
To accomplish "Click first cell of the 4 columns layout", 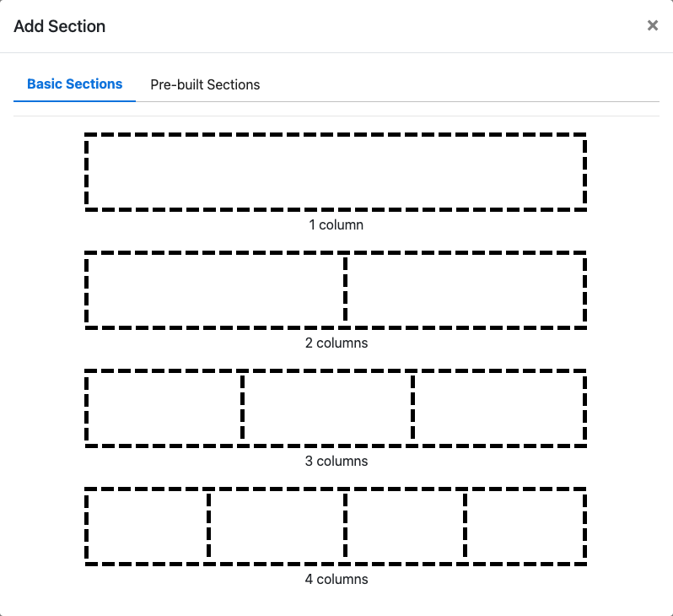I will 147,526.
